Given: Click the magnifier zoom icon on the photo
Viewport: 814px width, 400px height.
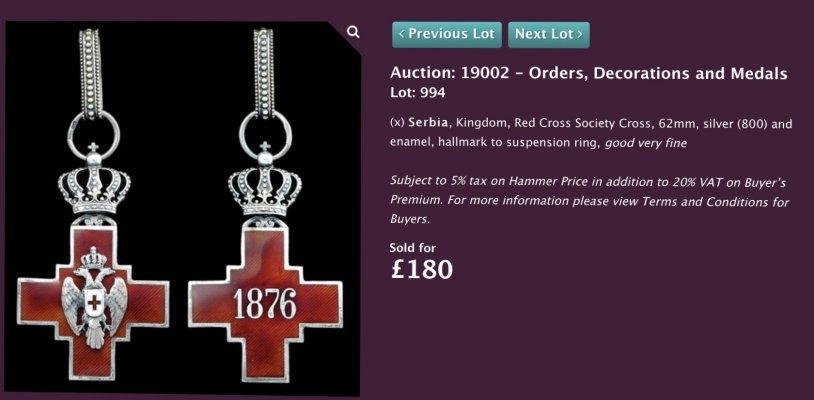Looking at the screenshot, I should (353, 33).
